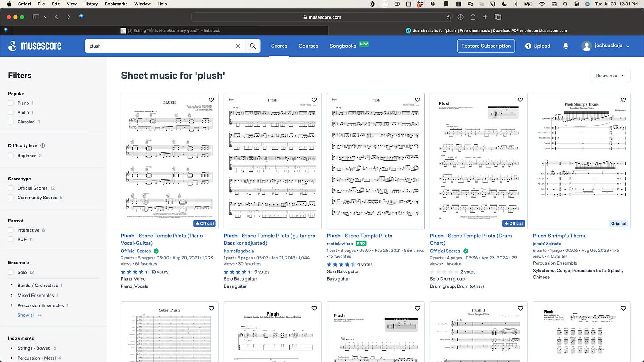Image resolution: width=644 pixels, height=362 pixels.
Task: Open notifications bell icon
Action: tap(565, 46)
